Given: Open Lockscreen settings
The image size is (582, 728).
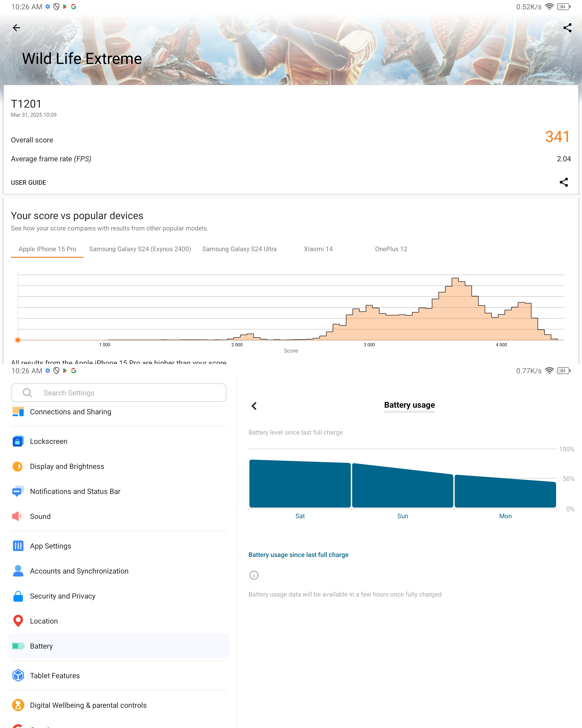Looking at the screenshot, I should (x=119, y=441).
